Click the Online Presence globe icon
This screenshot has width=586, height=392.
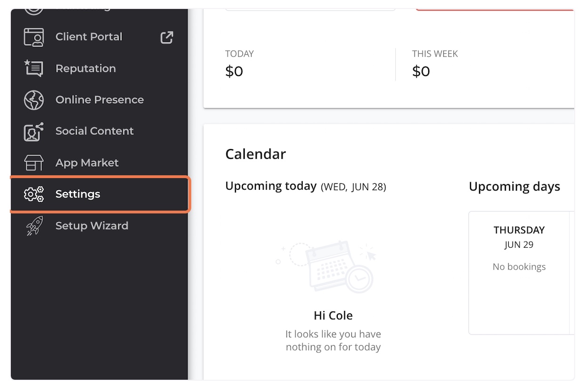[x=33, y=100]
